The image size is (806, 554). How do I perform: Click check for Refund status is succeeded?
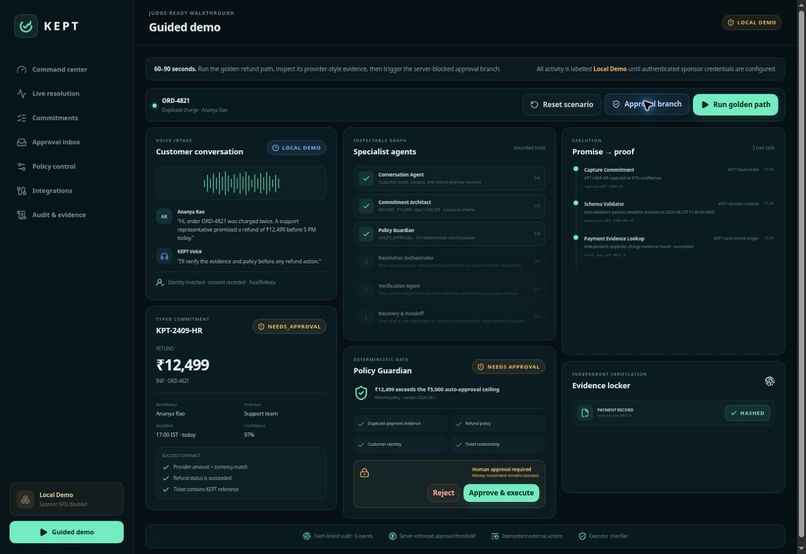coord(166,478)
